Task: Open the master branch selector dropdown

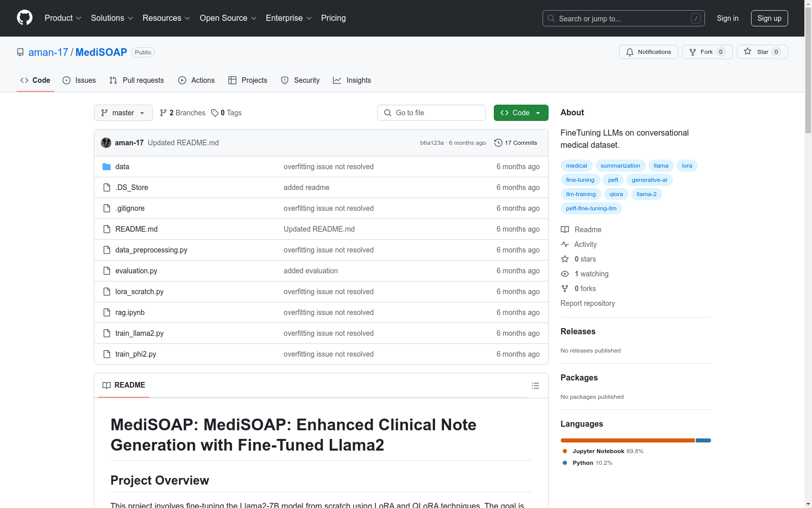Action: pyautogui.click(x=123, y=113)
